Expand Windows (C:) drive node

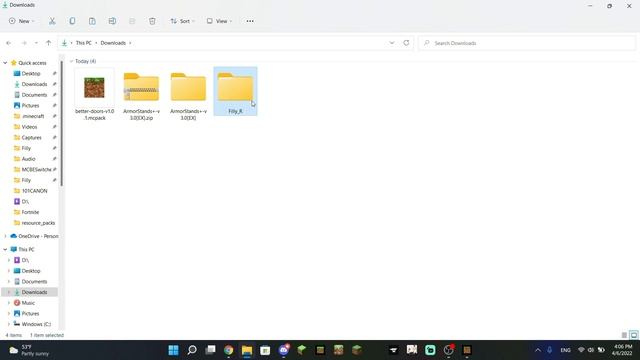[x=9, y=324]
